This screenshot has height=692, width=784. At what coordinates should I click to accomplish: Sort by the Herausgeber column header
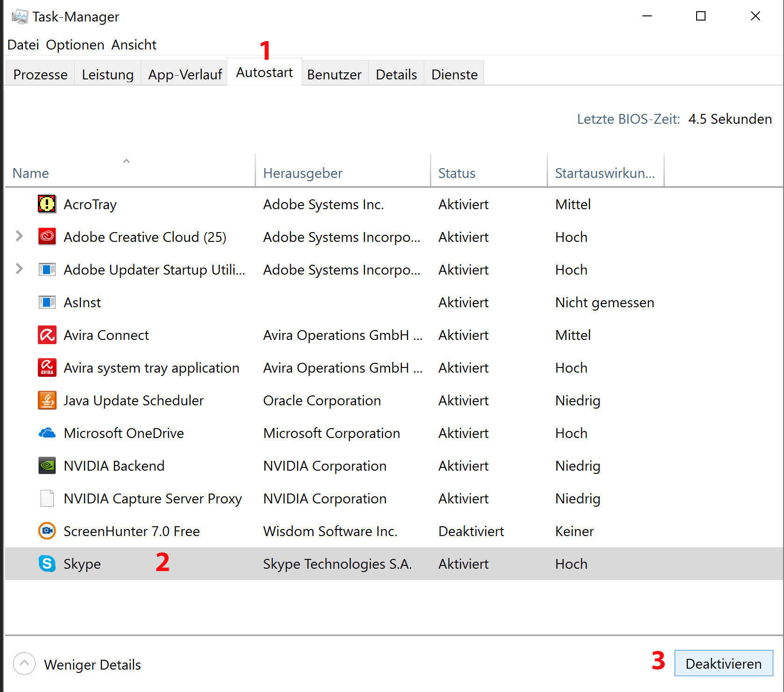302,173
